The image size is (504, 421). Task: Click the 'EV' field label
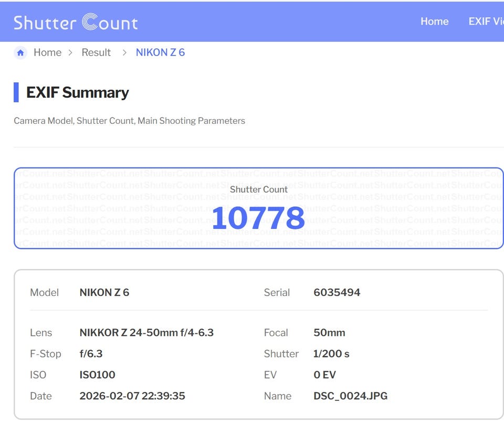point(270,375)
